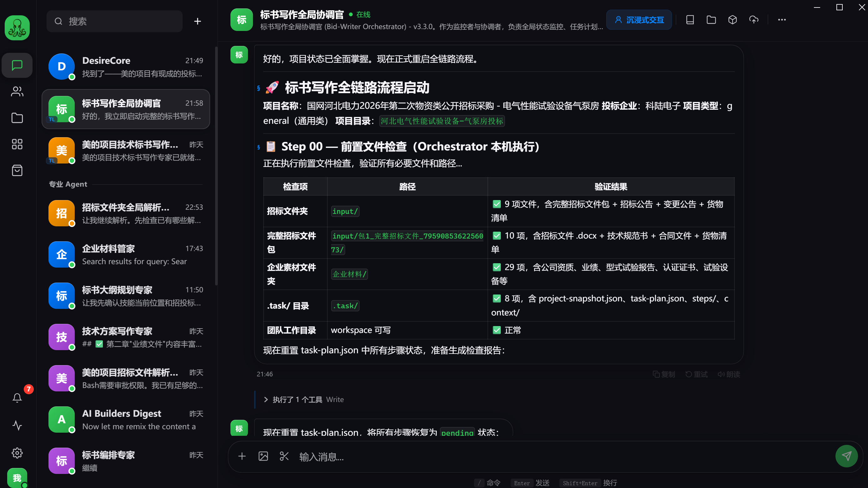The width and height of the screenshot is (868, 488).
Task: Click the scissors icon in the message bar
Action: (284, 456)
